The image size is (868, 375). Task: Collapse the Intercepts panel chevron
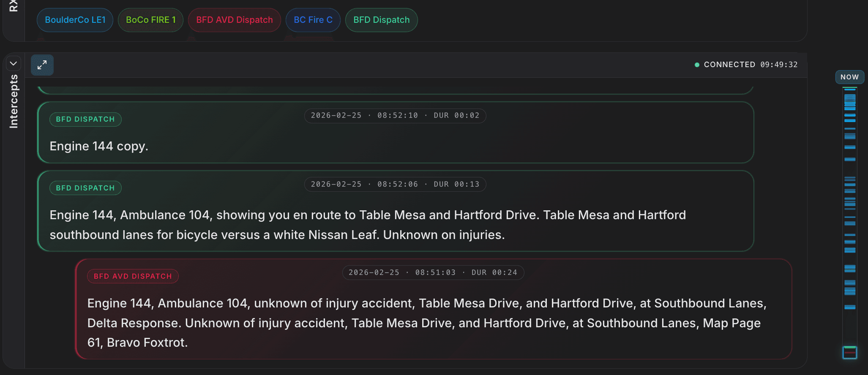pos(14,64)
